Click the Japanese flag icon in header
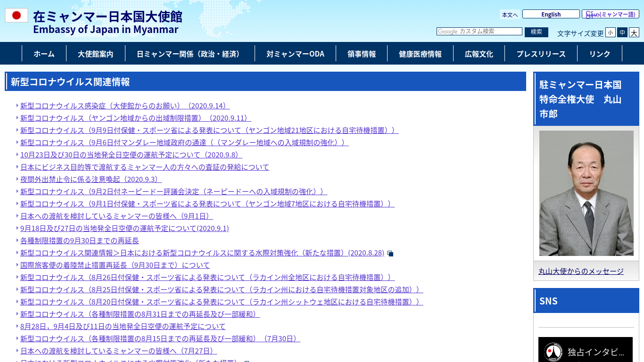644x362 pixels. click(17, 15)
